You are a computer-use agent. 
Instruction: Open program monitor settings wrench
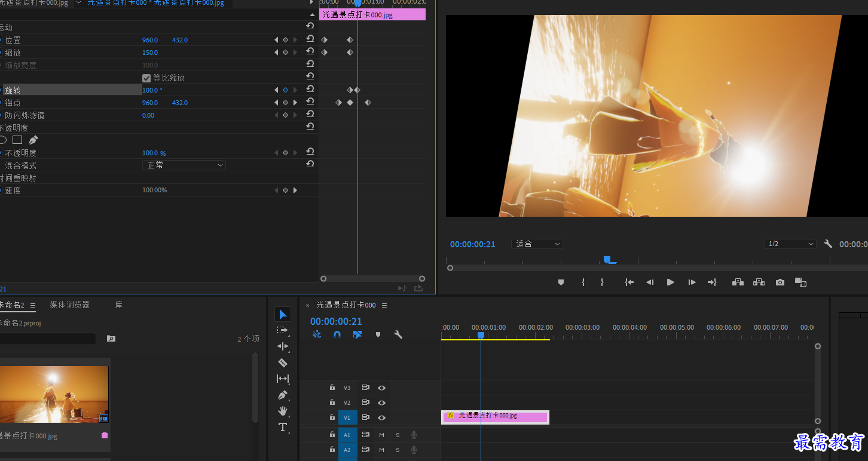tap(828, 244)
